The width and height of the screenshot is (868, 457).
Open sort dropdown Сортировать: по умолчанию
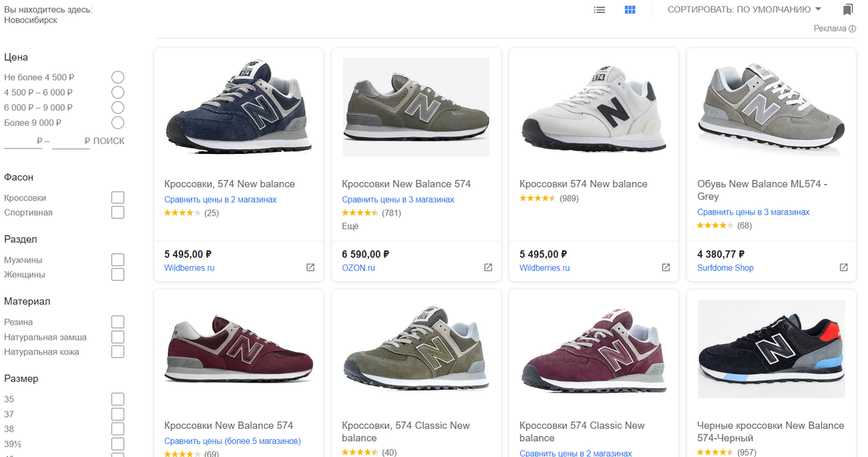pos(744,9)
